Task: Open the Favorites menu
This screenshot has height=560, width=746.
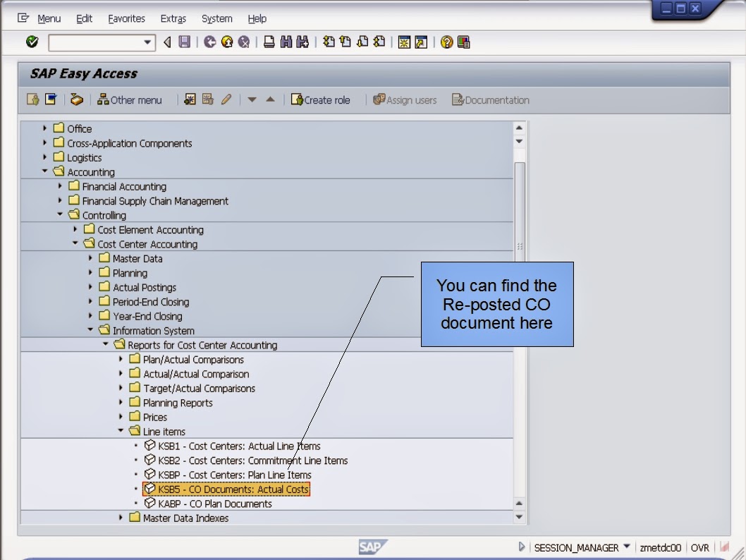Action: tap(126, 18)
